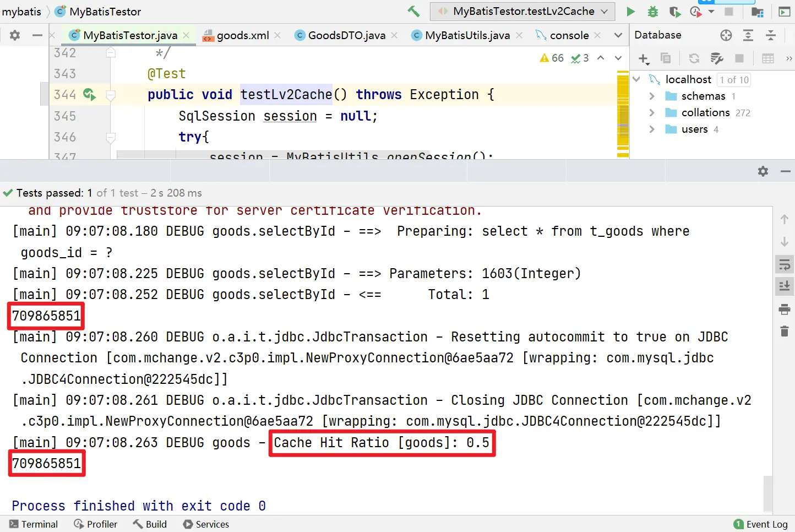Toggle the code fold marker beside try block

pos(111,137)
